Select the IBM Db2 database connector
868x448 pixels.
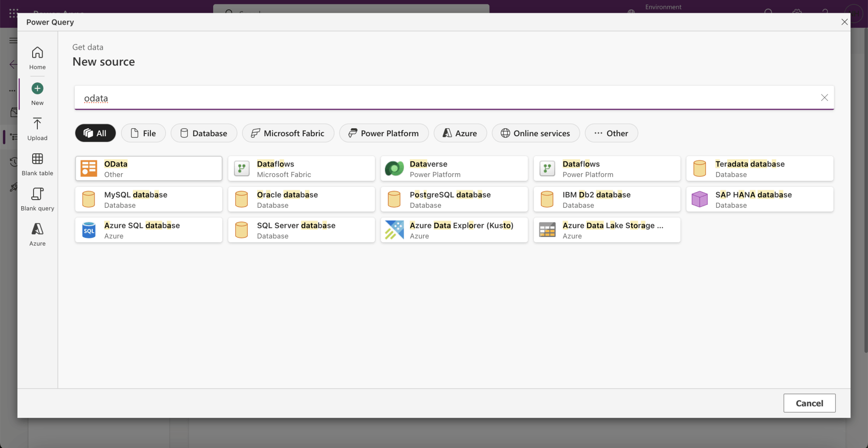[x=607, y=199]
